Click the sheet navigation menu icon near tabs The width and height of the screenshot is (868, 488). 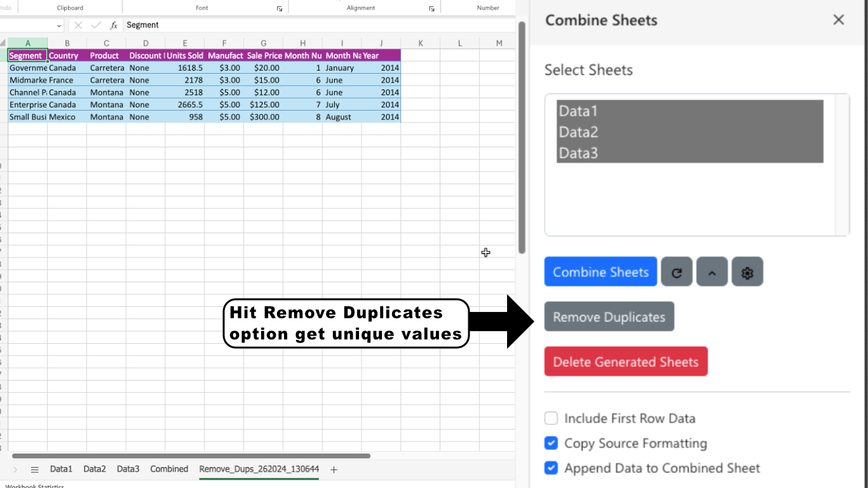34,469
